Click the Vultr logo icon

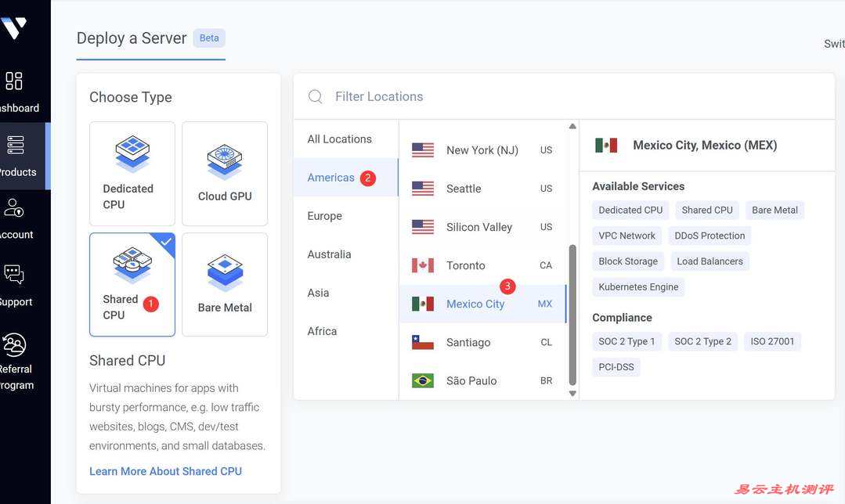[14, 27]
